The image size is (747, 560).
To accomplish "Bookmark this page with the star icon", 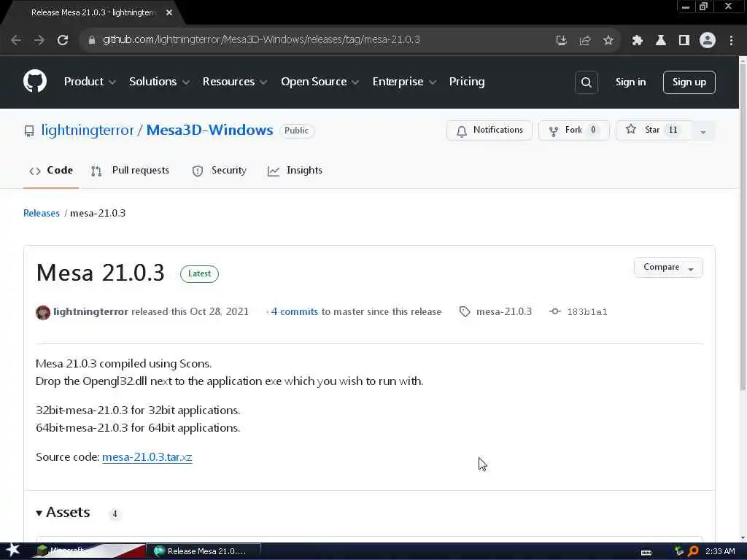I will coord(608,41).
